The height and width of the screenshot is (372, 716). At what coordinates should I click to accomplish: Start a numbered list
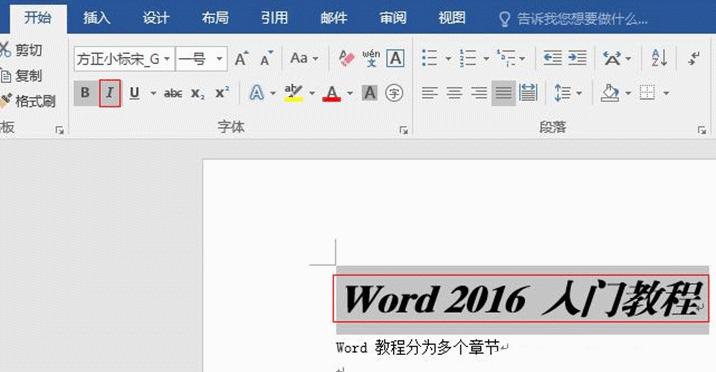468,58
